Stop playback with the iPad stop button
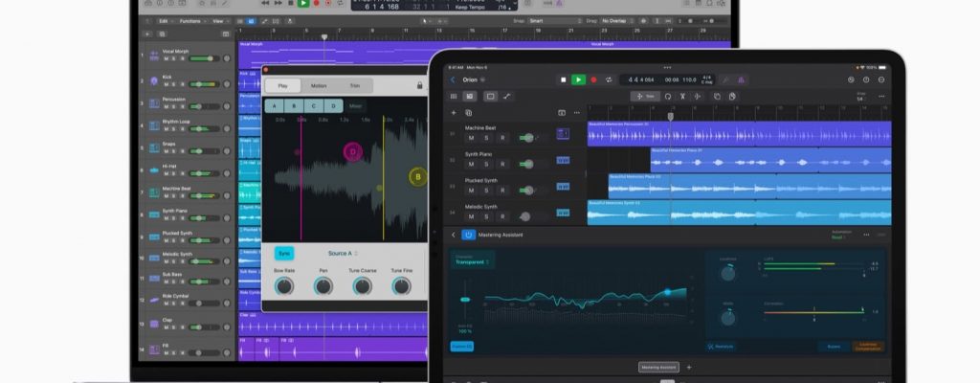 [x=563, y=79]
